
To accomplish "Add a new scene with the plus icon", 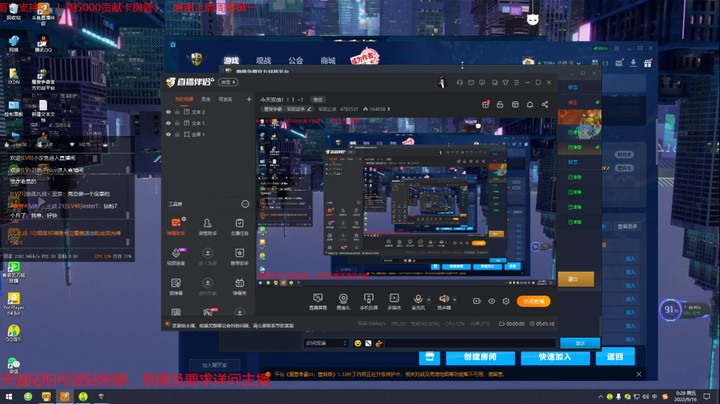I will pos(249,99).
